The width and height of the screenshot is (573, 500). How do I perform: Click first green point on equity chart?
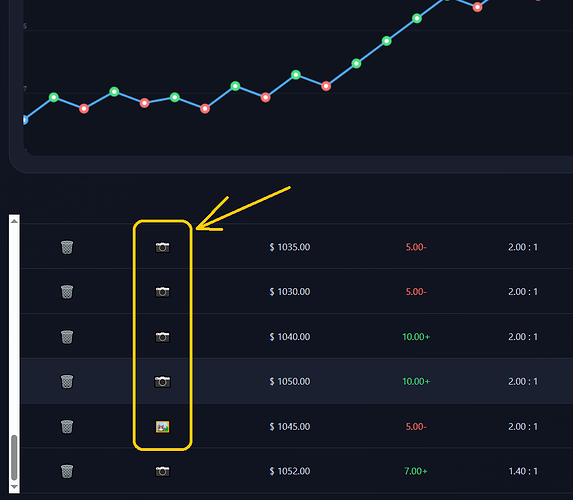tap(54, 97)
